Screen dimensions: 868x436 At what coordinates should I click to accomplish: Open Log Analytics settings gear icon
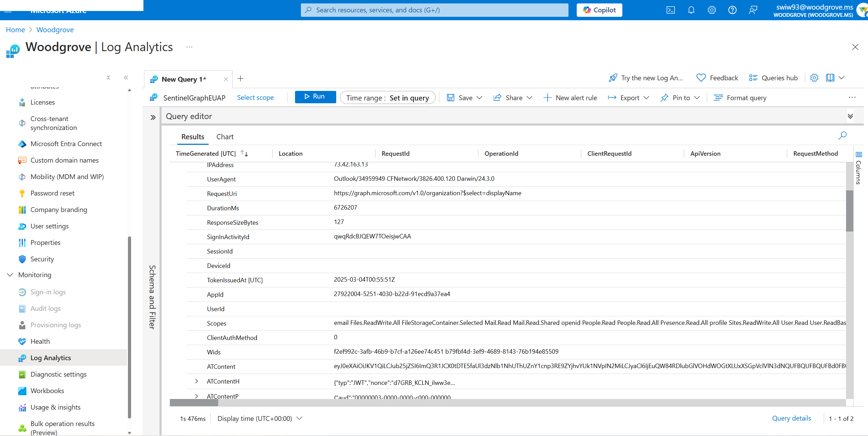814,78
